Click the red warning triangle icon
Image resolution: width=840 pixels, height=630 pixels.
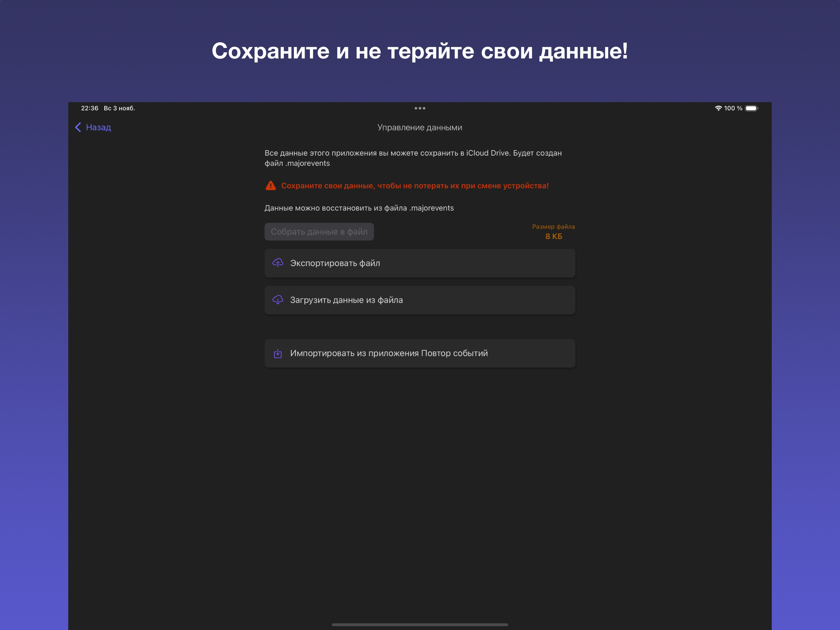point(270,186)
